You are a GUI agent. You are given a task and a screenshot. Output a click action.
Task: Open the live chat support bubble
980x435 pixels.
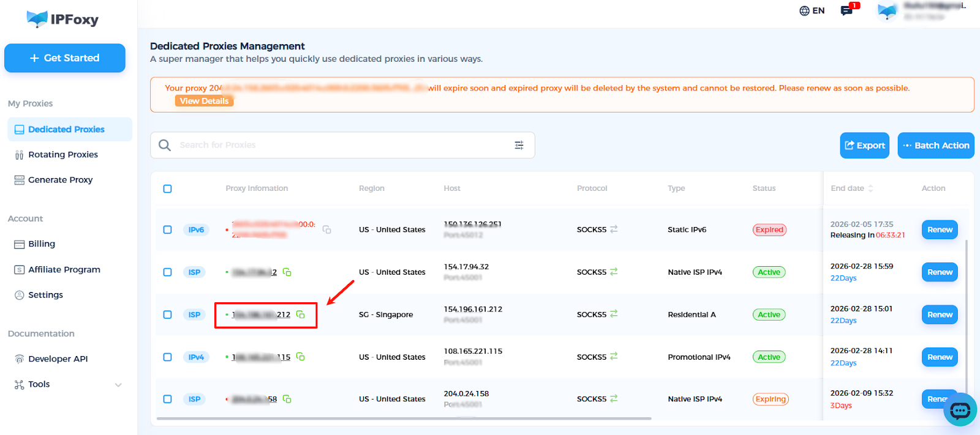pos(959,409)
